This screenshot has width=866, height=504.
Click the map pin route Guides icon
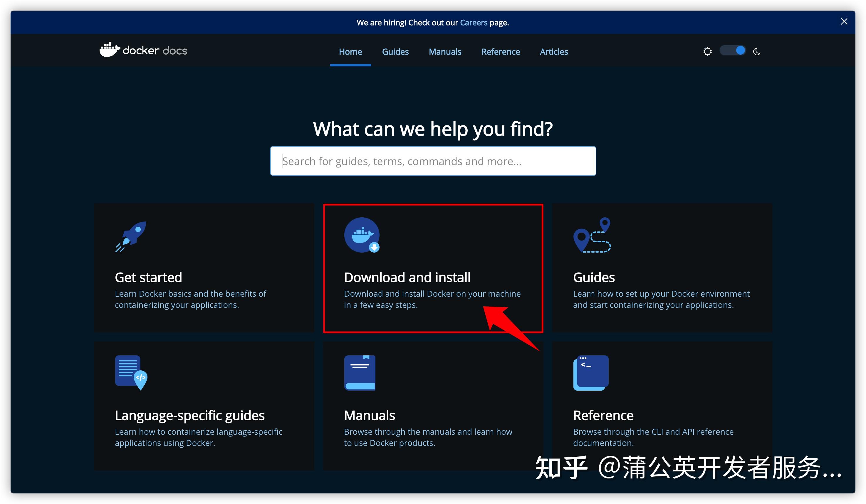coord(592,235)
